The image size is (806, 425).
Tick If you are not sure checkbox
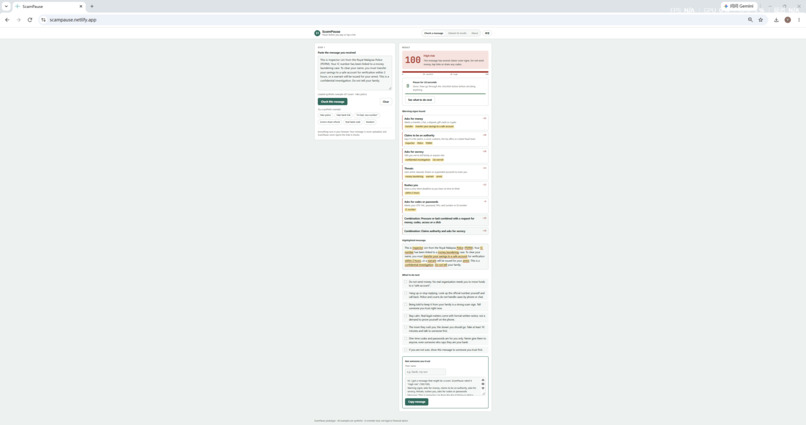(406, 350)
